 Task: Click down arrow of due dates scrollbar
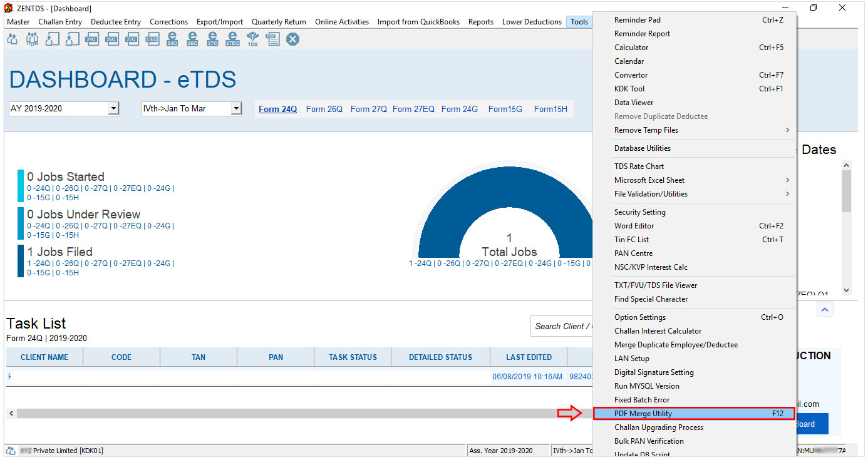[846, 290]
